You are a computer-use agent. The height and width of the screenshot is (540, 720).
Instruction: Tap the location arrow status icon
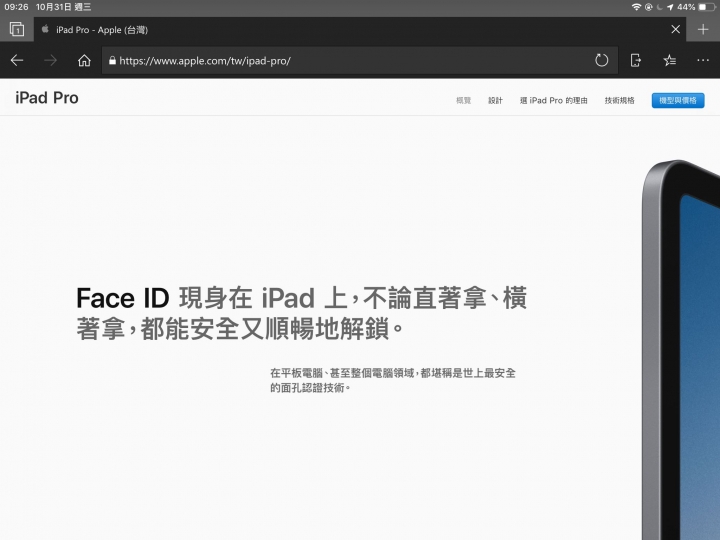[670, 7]
